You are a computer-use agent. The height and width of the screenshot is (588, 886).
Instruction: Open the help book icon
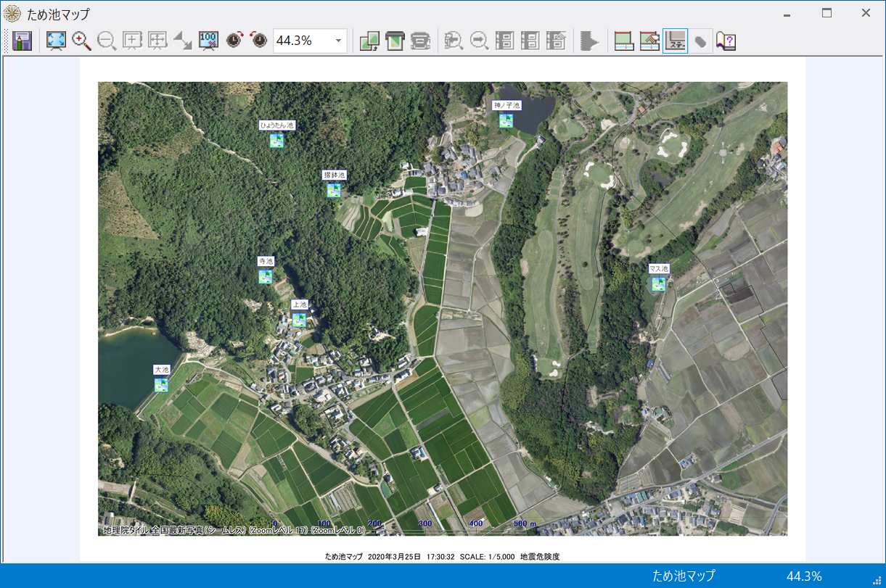pos(726,41)
